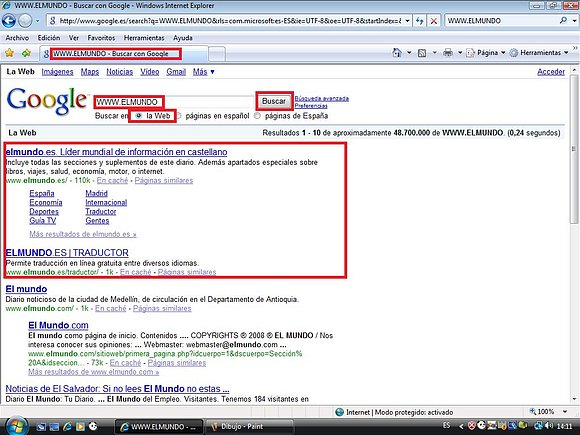Open the Ayuda menu
The height and width of the screenshot is (435, 580).
[183, 38]
